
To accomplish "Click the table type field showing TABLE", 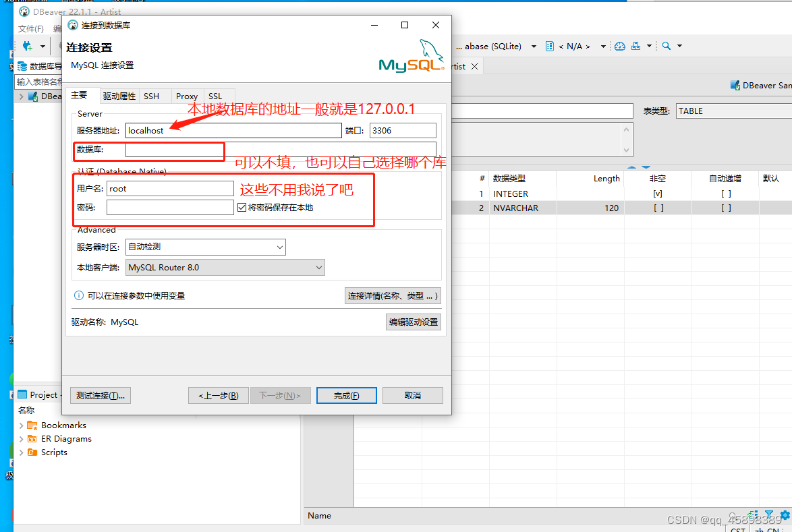I will pyautogui.click(x=734, y=111).
